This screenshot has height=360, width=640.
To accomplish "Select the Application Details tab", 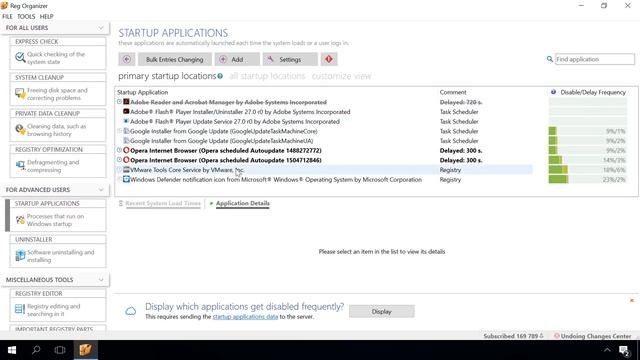I will click(242, 203).
